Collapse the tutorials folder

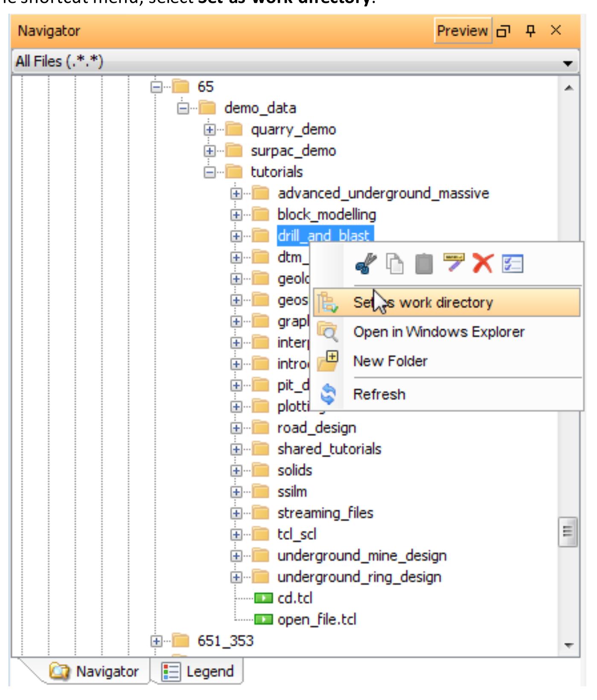coord(210,172)
